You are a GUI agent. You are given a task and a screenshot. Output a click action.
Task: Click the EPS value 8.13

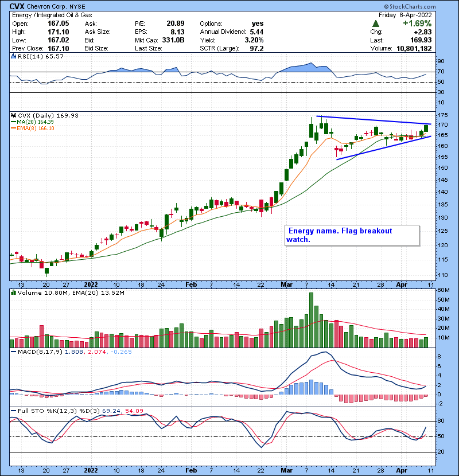177,32
